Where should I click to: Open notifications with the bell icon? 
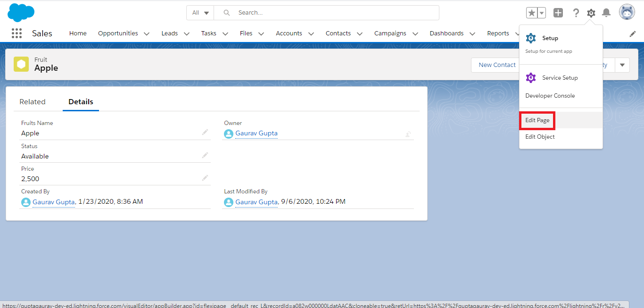606,12
